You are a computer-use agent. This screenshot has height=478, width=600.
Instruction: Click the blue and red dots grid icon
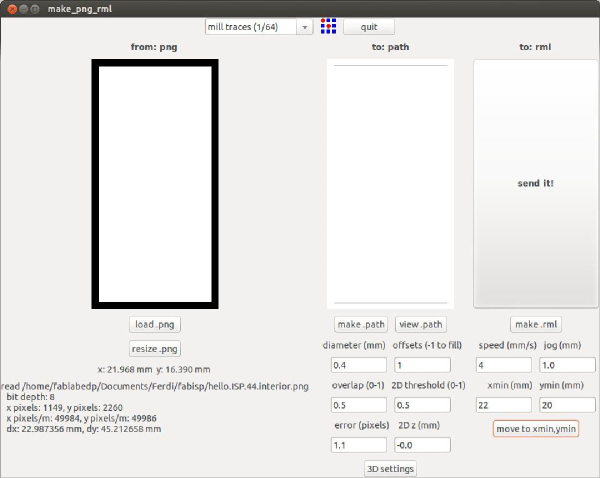328,26
